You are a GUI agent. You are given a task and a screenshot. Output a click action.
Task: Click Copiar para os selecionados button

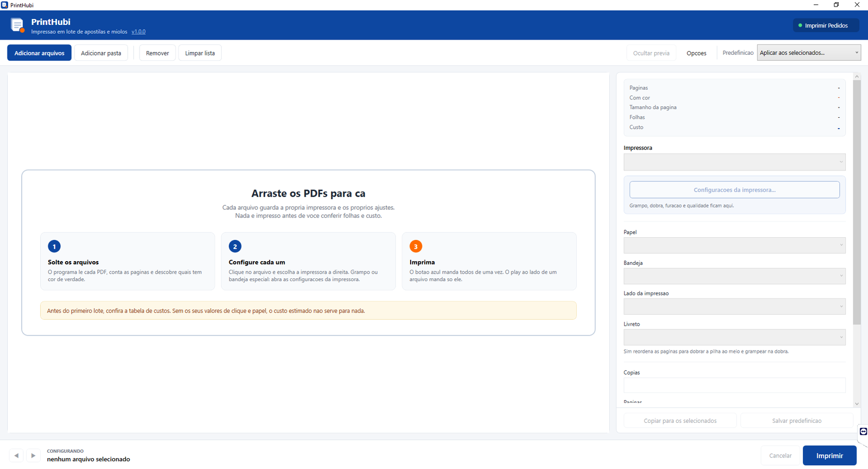click(x=680, y=421)
